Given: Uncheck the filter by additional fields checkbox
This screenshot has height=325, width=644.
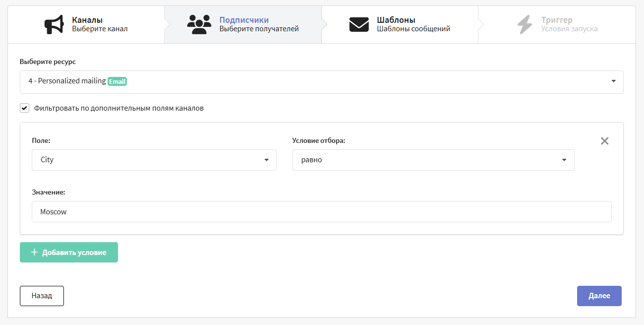Looking at the screenshot, I should (x=24, y=108).
